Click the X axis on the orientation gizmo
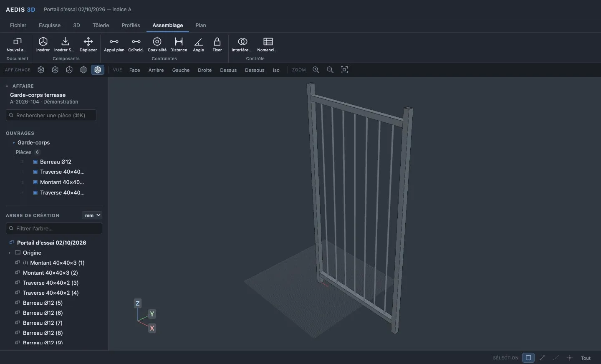This screenshot has height=364, width=601. click(x=152, y=328)
